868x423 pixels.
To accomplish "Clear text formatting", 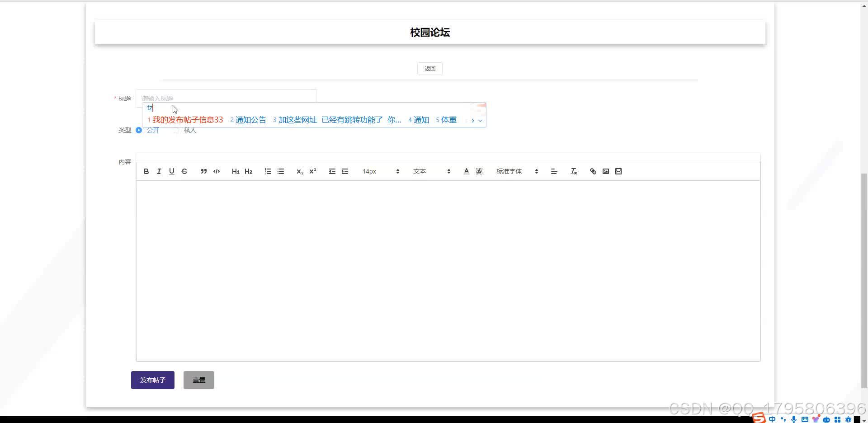I will pos(574,171).
